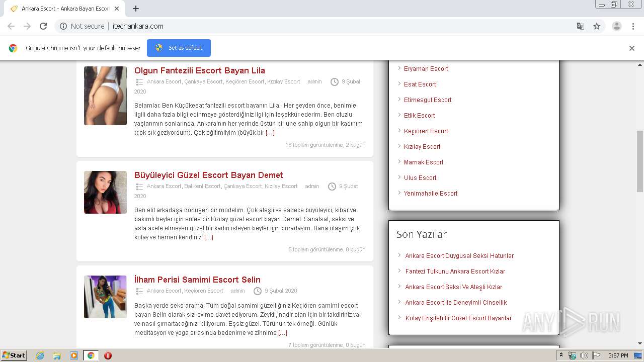Viewport: 644px width, 362px height.
Task: Click the translate page icon in the address bar
Action: click(580, 26)
